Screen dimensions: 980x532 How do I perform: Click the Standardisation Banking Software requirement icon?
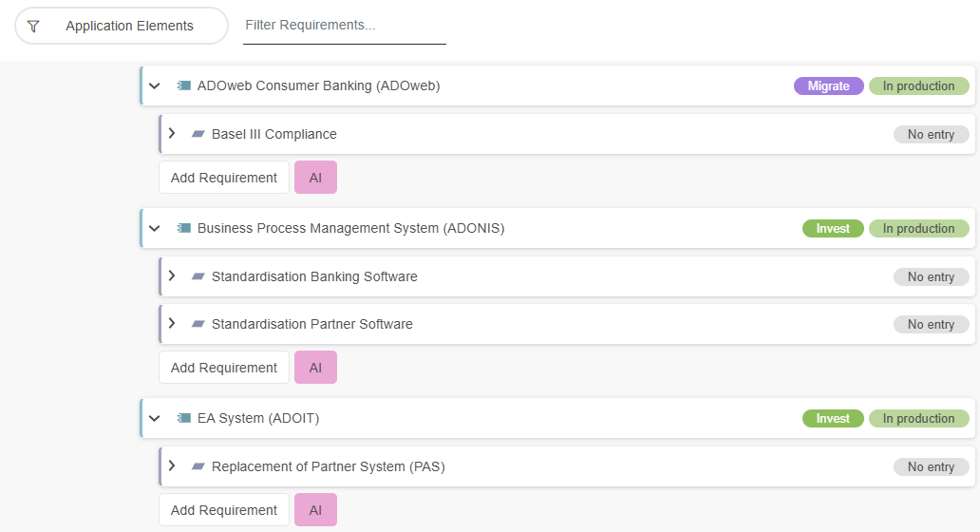click(x=198, y=276)
